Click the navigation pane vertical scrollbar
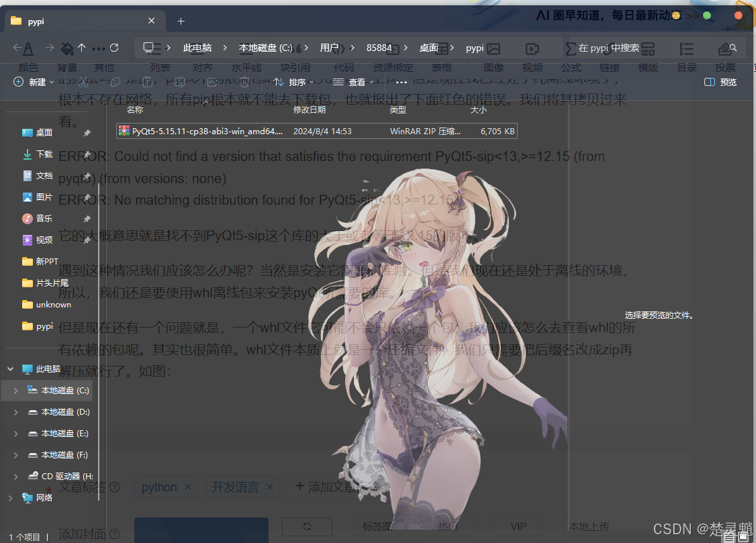 [x=99, y=342]
